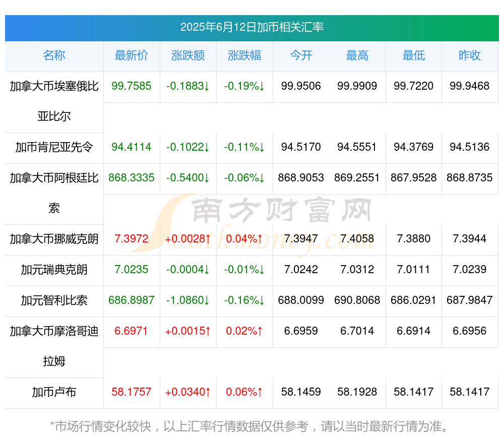
Task: Select change amount +0.0028↑
Action: pyautogui.click(x=188, y=239)
